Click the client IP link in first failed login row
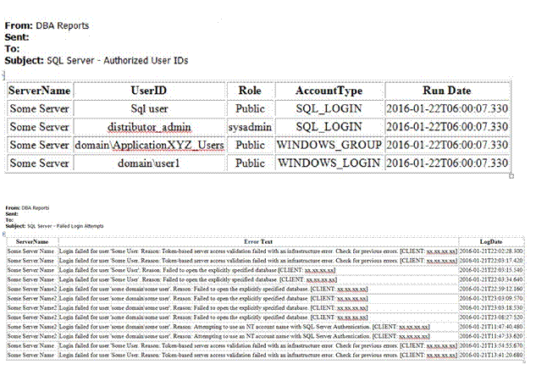The width and height of the screenshot is (536, 392). (x=441, y=251)
